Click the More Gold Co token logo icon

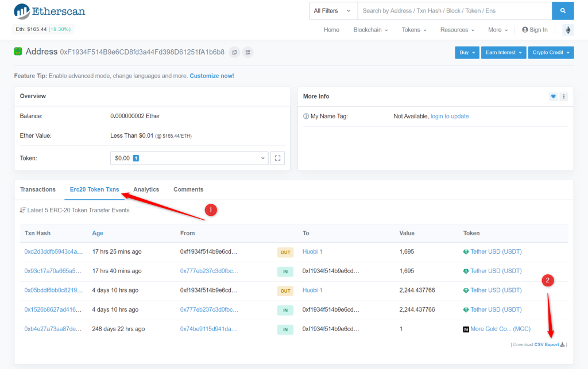466,329
